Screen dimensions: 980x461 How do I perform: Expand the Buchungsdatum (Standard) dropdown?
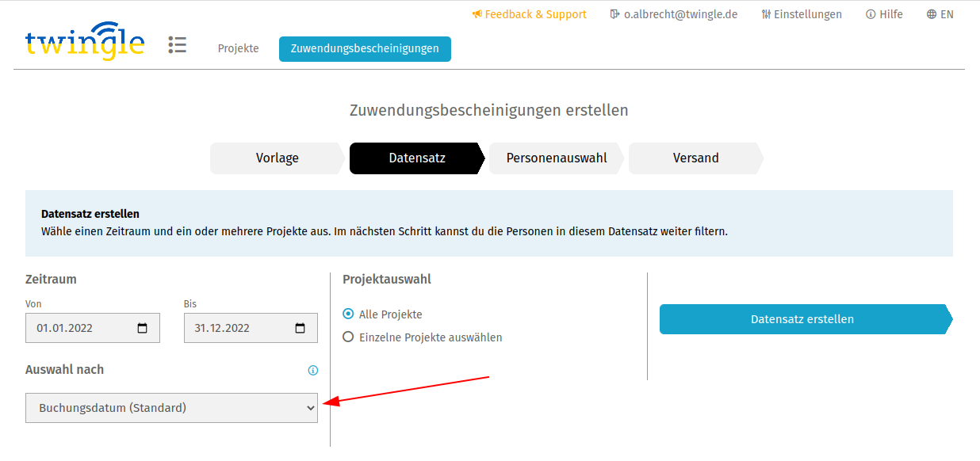pyautogui.click(x=171, y=408)
